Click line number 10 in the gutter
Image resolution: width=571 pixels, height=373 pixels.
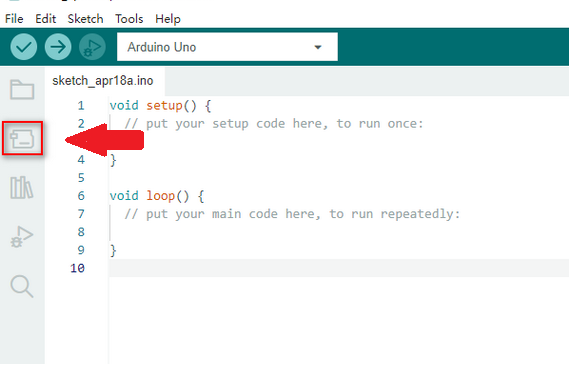(x=77, y=268)
